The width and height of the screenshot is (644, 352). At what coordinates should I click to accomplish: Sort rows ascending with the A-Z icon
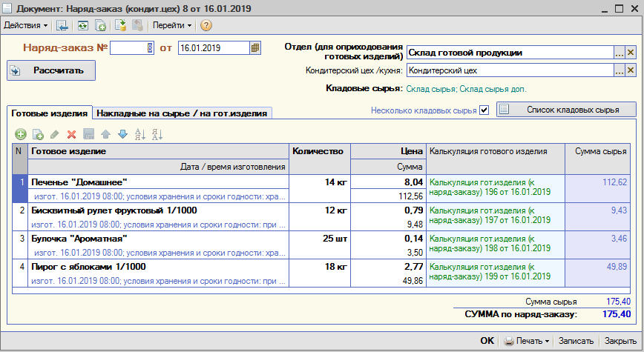[x=140, y=134]
